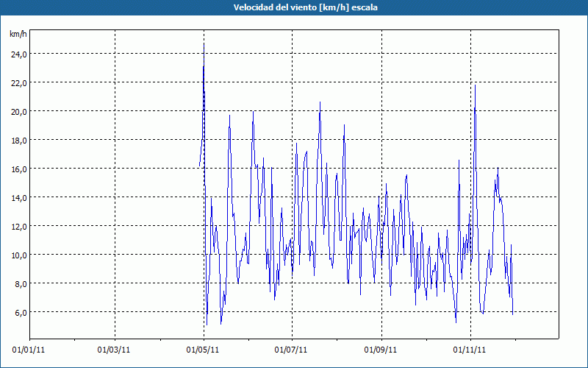Screen dimensions: 588x368
Task: Select the 24,0 y-axis label
Action: coord(19,54)
